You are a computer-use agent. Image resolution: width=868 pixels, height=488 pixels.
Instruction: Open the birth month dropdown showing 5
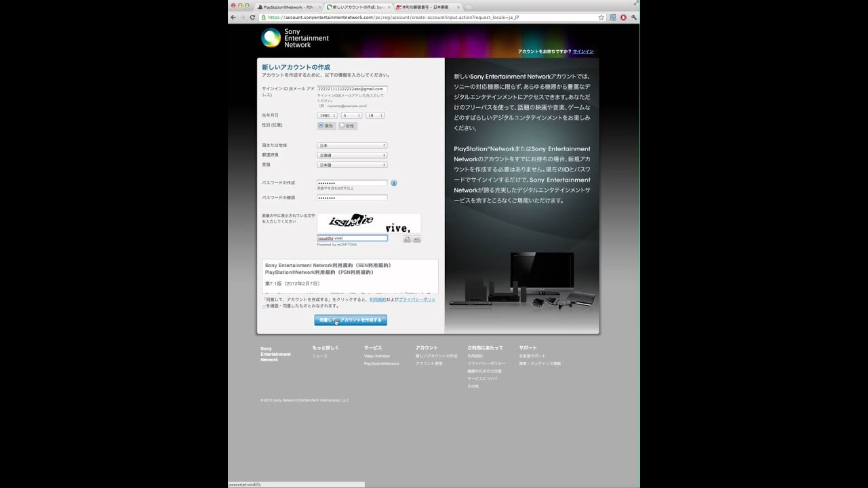(351, 115)
